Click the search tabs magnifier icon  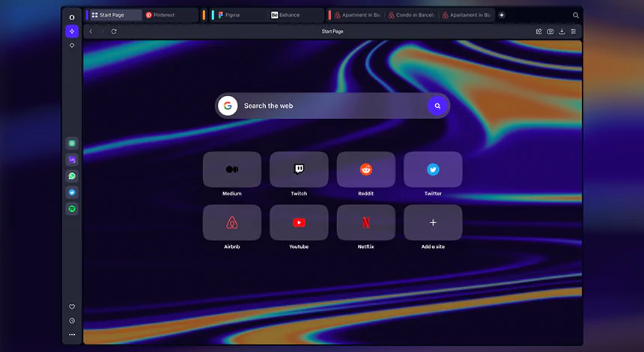[576, 15]
